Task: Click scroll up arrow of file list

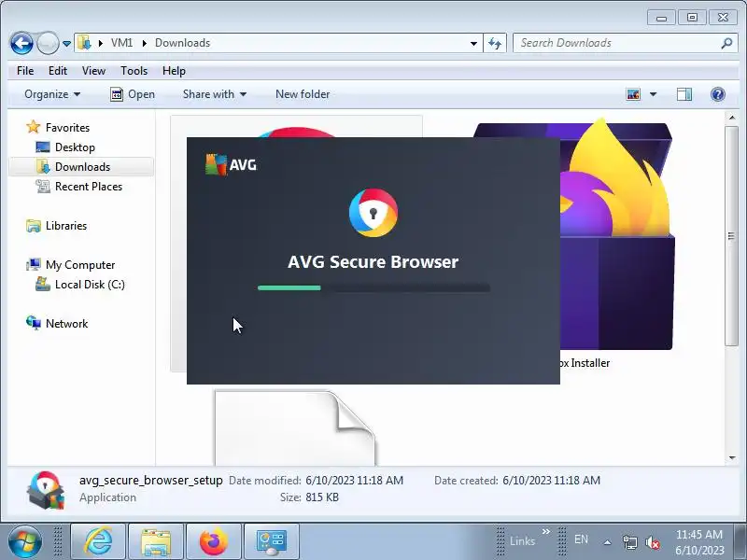Action: 732,118
